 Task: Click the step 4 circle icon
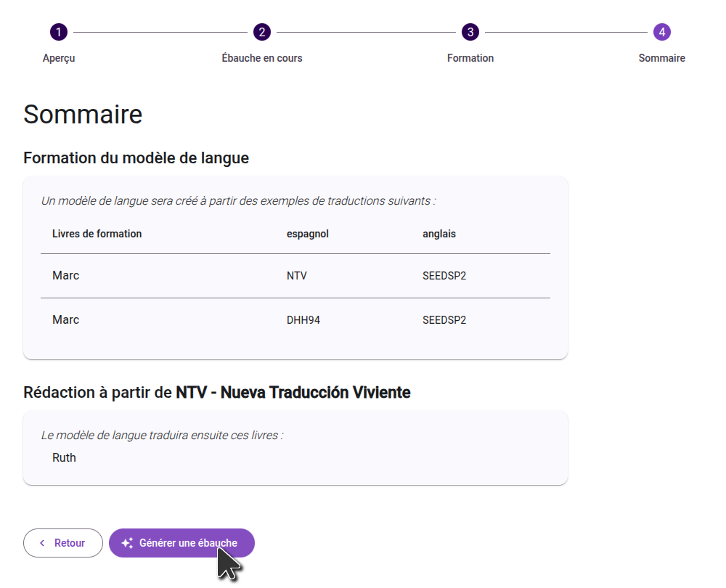[661, 32]
